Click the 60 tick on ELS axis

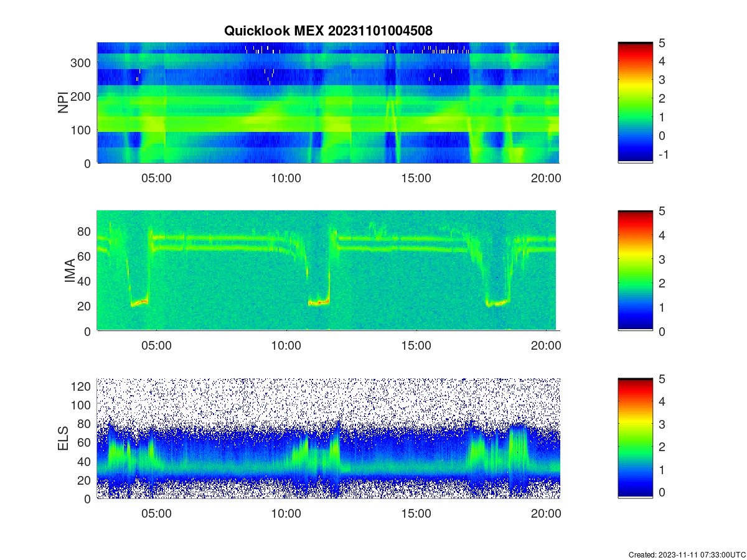tap(85, 442)
